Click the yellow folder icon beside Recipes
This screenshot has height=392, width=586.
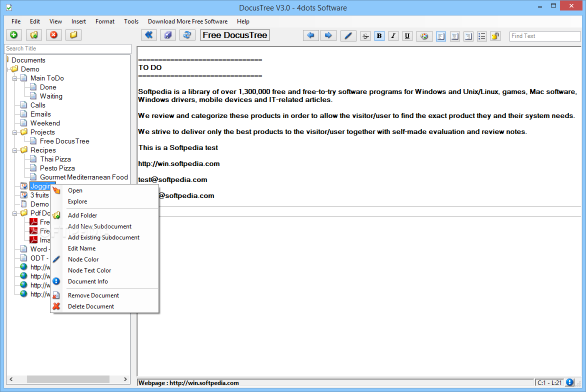24,150
